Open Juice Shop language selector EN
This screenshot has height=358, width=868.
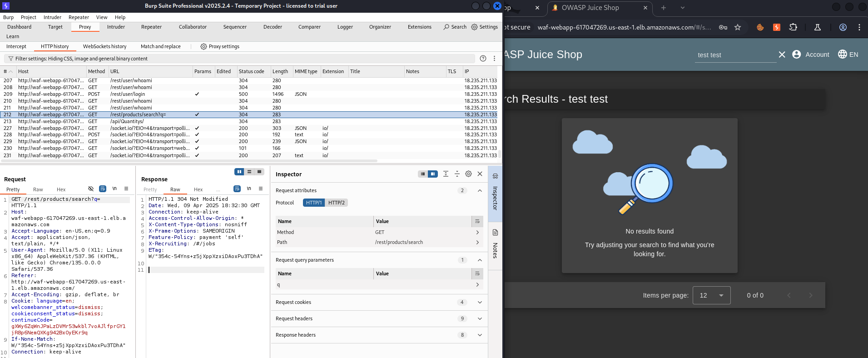[848, 55]
